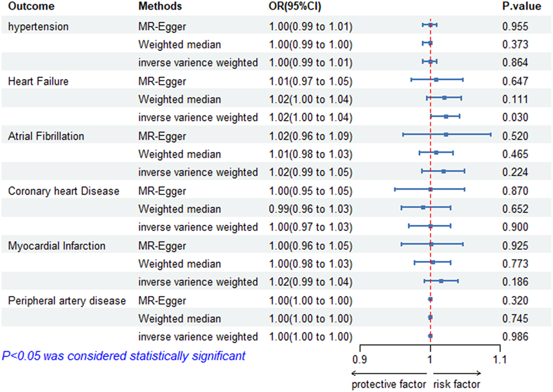Click the blue statistical significance footnote
The width and height of the screenshot is (553, 392).
(124, 356)
